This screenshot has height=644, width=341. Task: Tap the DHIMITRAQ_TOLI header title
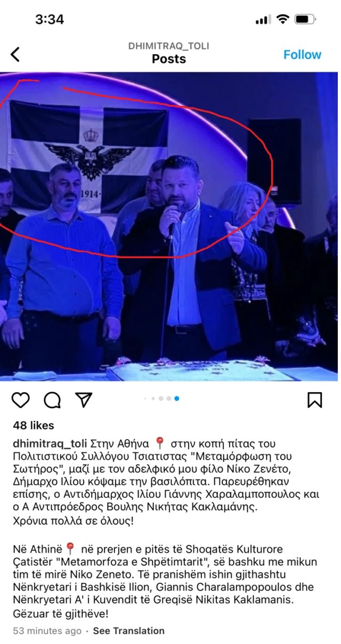[168, 46]
